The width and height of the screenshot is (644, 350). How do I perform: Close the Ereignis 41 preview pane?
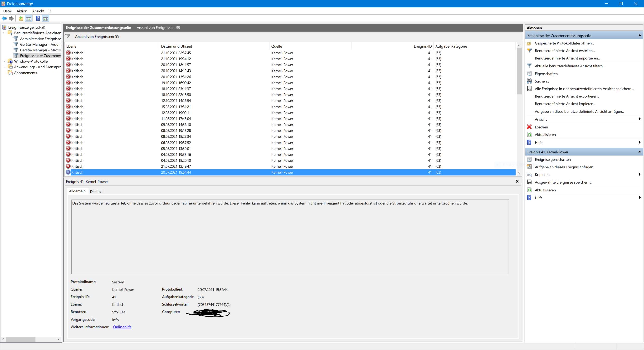coord(517,181)
